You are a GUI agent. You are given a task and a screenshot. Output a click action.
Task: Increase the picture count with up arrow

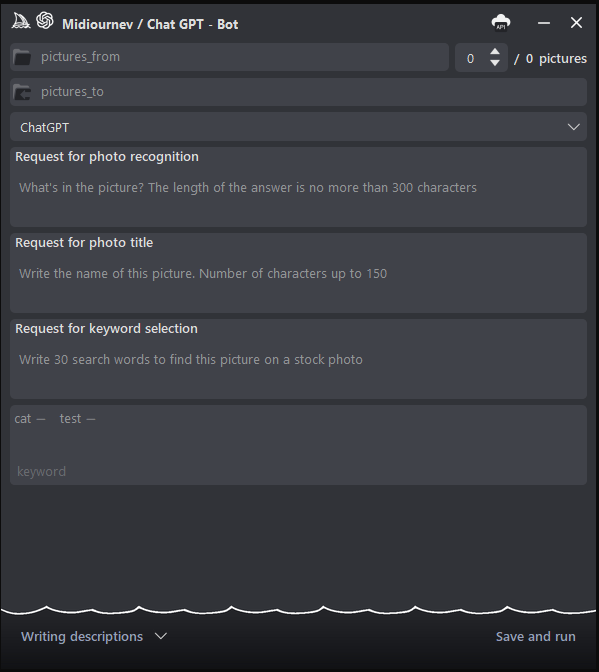(495, 51)
